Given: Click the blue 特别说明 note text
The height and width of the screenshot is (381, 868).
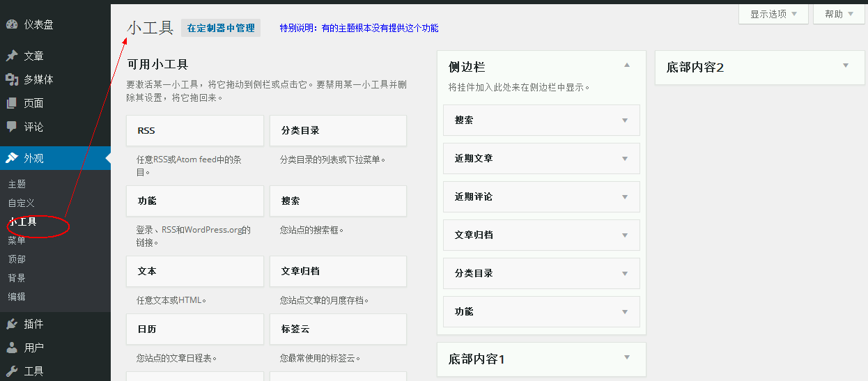Looking at the screenshot, I should coord(359,28).
